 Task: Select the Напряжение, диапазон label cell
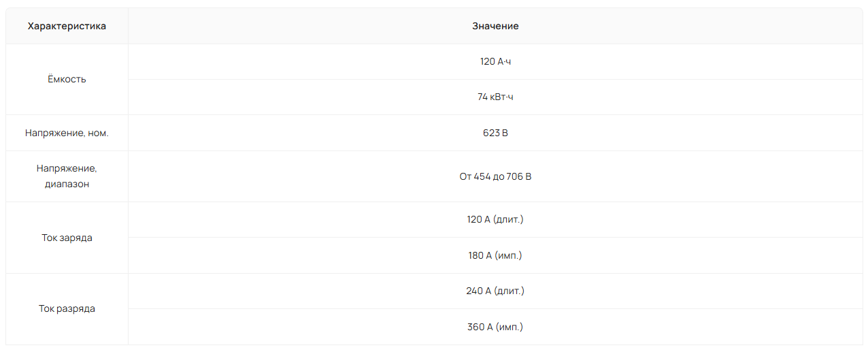pyautogui.click(x=67, y=176)
